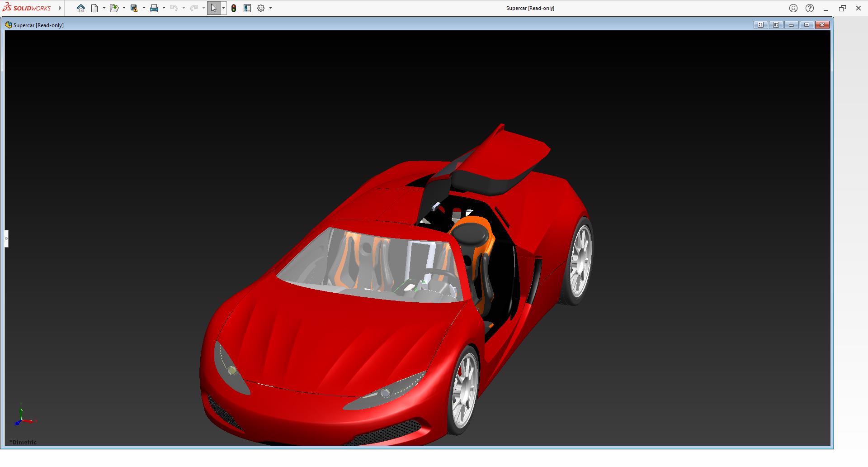Click the Home welcome icon
The height and width of the screenshot is (467, 868).
81,8
